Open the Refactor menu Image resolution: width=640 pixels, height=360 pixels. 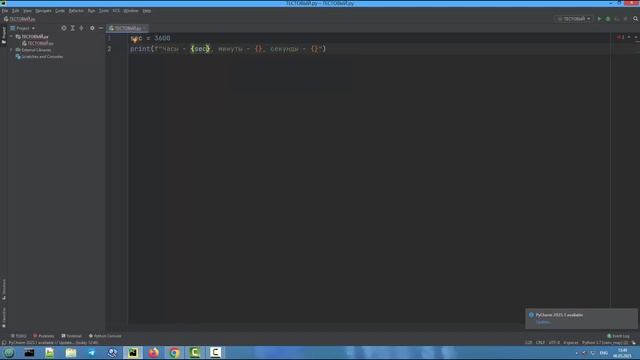(x=76, y=11)
